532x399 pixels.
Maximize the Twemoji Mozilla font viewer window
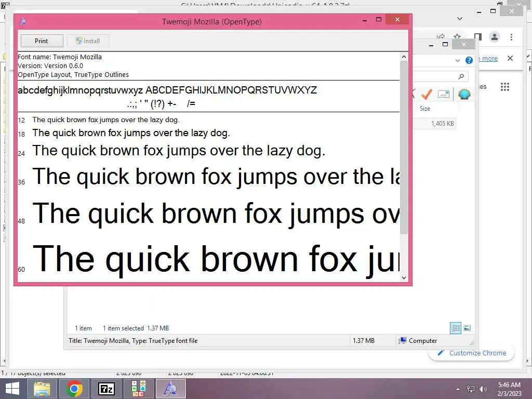379,20
